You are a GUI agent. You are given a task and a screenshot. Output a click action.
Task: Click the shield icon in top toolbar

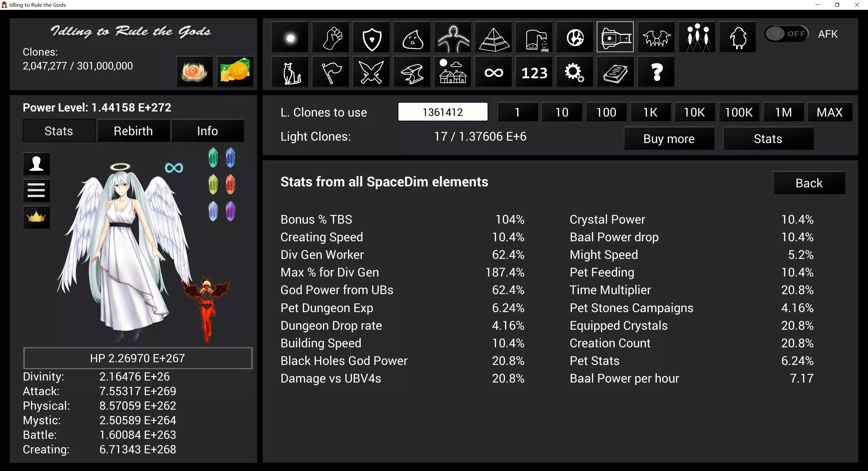[372, 37]
